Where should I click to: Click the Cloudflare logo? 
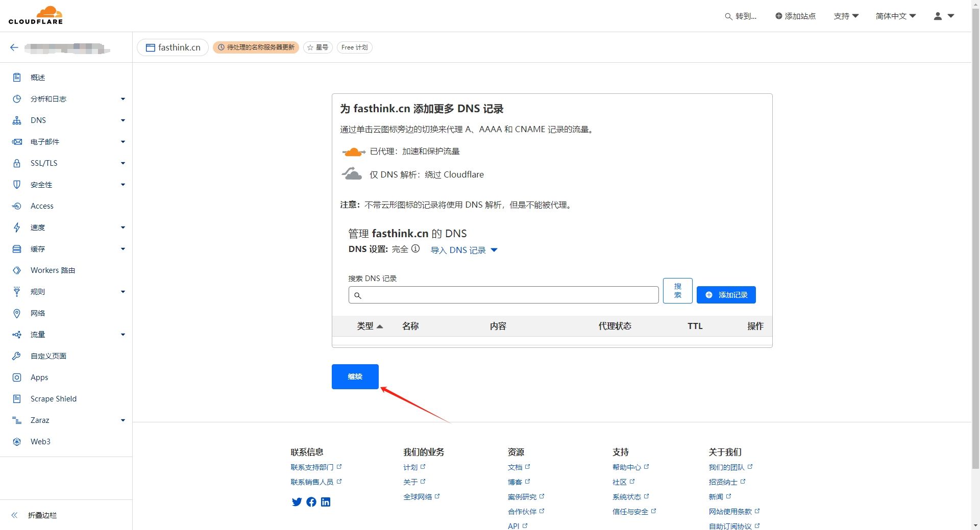(x=36, y=15)
